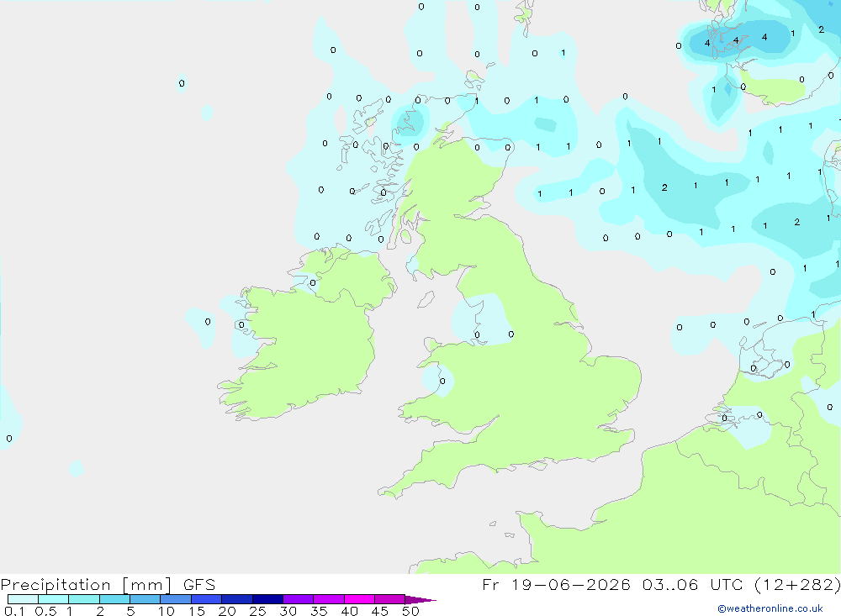Click the "30" legend scale label
This screenshot has height=616, width=841.
288,611
